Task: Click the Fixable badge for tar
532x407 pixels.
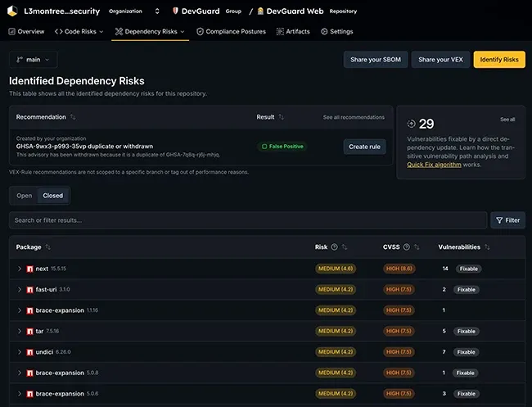Action: 467,332
